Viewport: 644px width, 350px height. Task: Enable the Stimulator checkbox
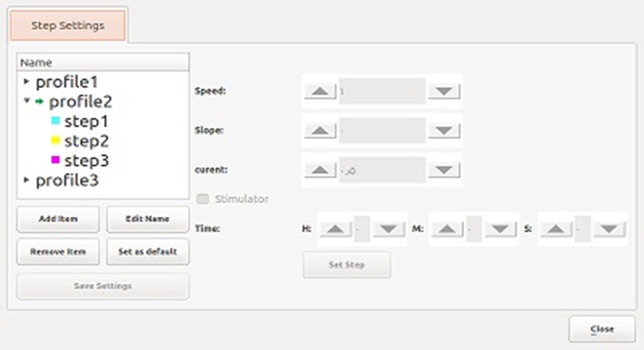click(203, 200)
